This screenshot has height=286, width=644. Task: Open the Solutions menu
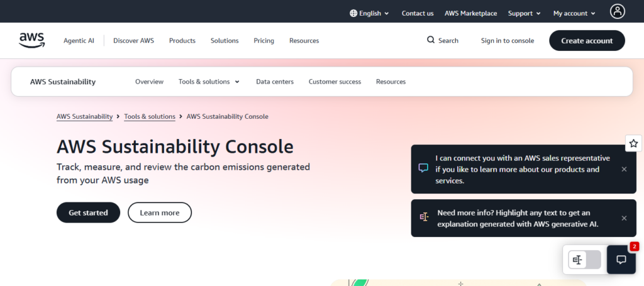point(225,41)
